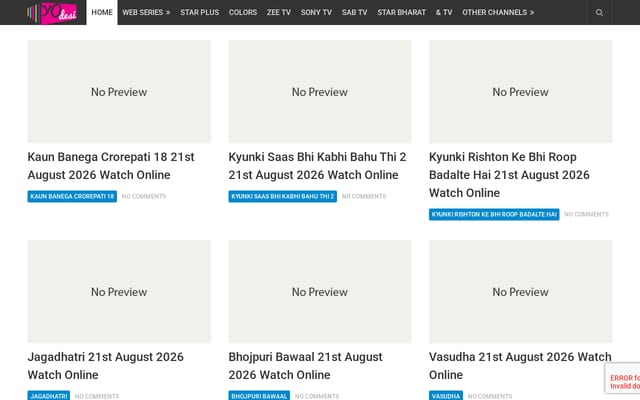Open the Kyunki Saas Bhi Kabhi Bahu Thi 2 thumbnail
The image size is (640, 400).
click(320, 91)
